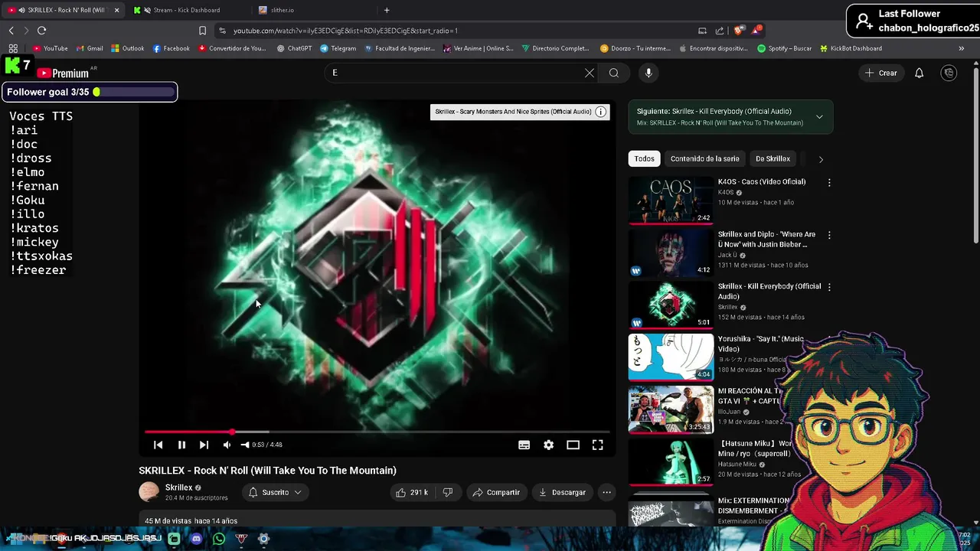The image size is (980, 551).
Task: Click the magnifier search button
Action: 613,73
